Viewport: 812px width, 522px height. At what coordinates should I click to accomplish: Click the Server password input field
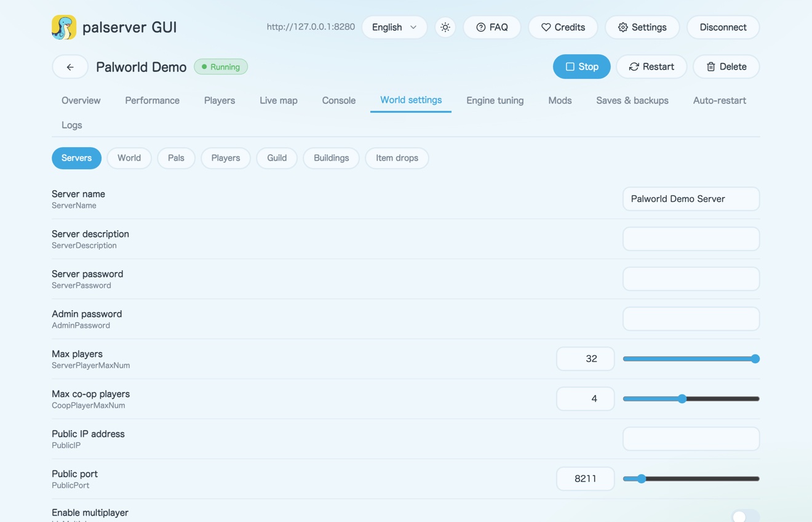pos(691,279)
